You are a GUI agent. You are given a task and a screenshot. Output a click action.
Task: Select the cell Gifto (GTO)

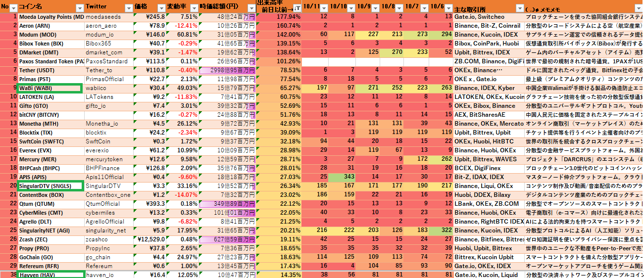(x=51, y=106)
